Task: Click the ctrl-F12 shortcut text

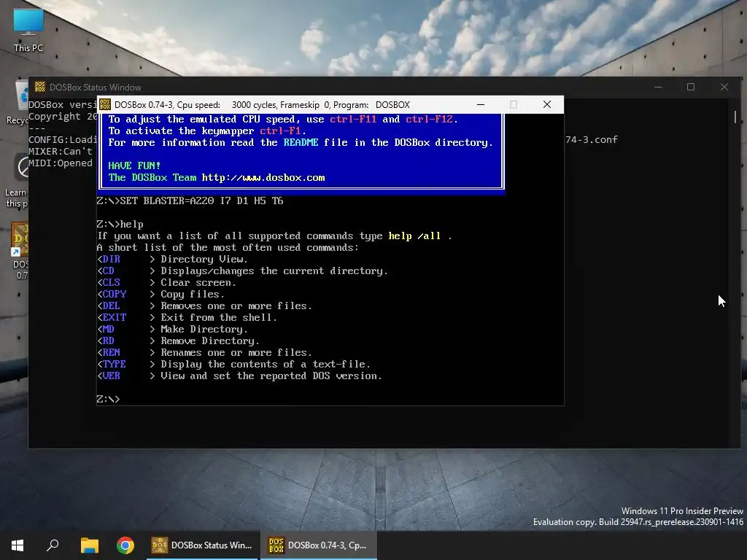Action: 429,119
